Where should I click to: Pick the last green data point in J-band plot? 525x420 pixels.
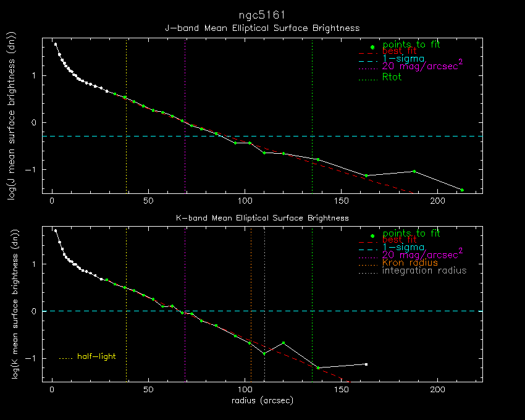tap(461, 190)
